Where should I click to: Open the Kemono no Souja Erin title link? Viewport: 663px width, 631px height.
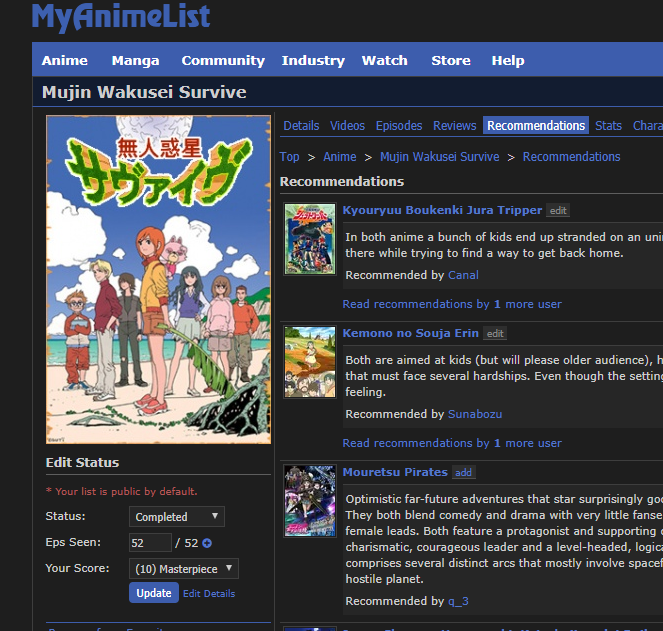click(x=410, y=333)
